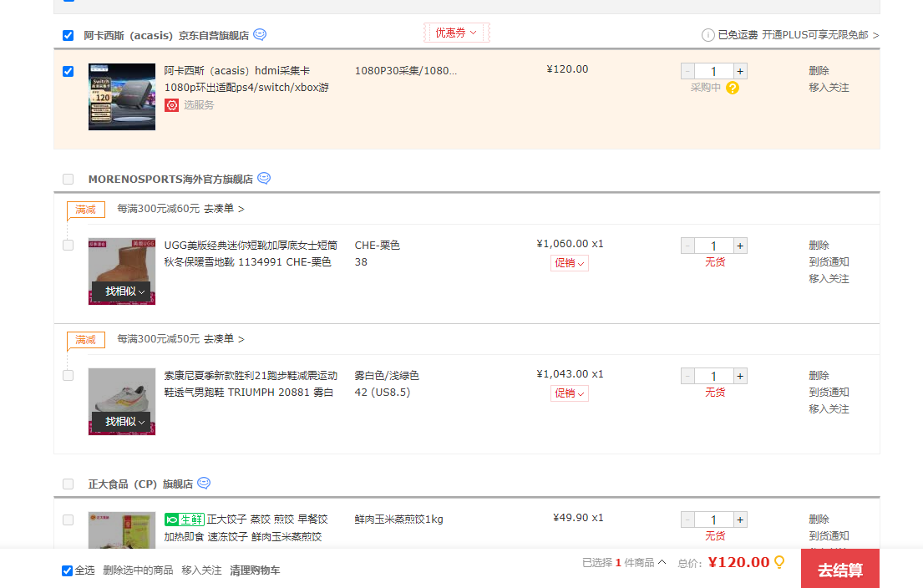Screen dimensions: 923x588
Task: Click 去凑单 for 每满300元减60元 promotion
Action: tap(224, 209)
